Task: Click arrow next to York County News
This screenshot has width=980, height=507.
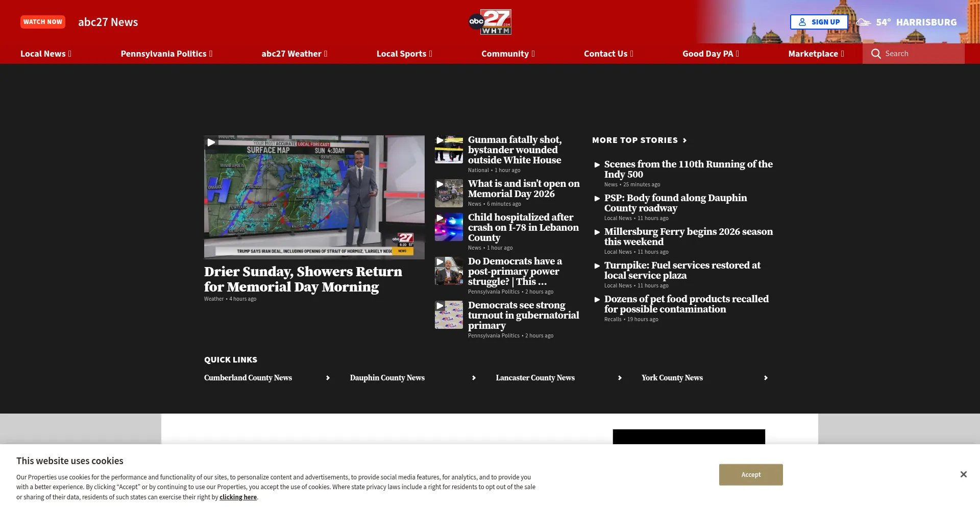Action: pyautogui.click(x=766, y=378)
